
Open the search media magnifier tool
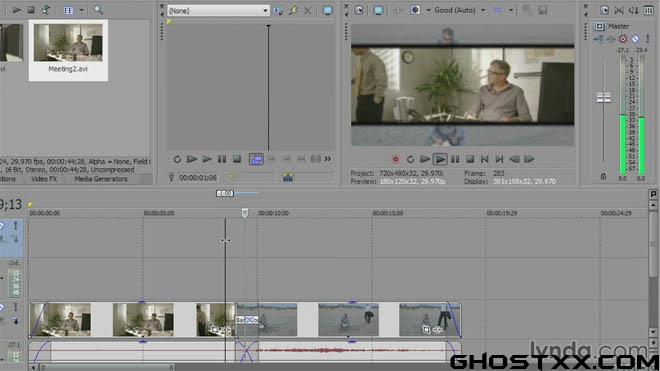[98, 10]
